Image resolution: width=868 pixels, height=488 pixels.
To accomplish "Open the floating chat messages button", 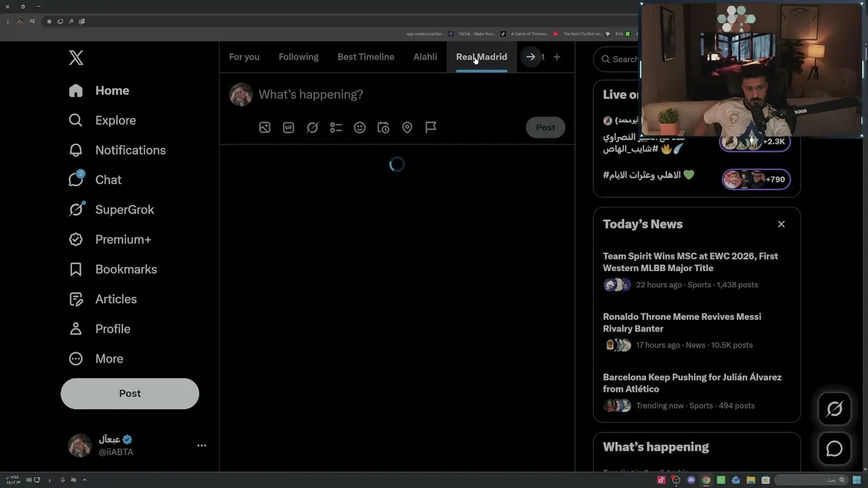I will 834,449.
